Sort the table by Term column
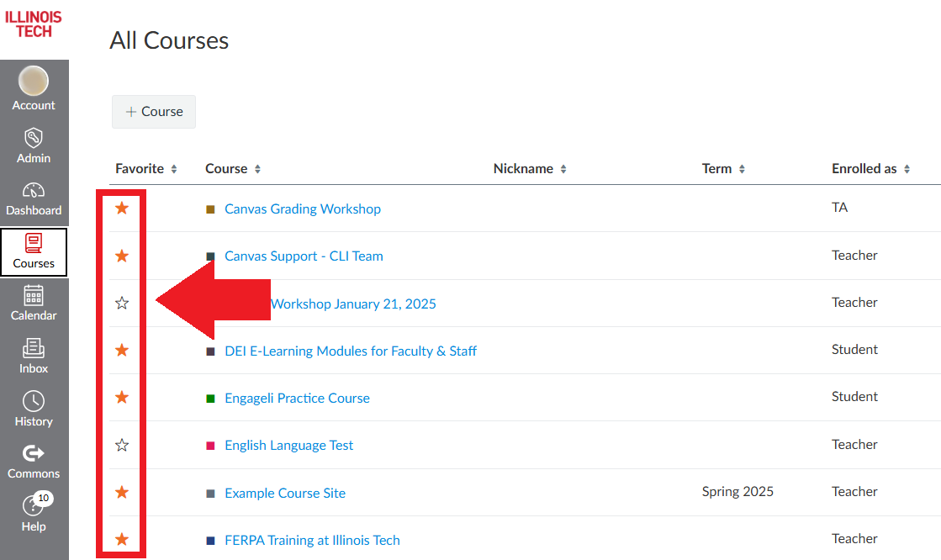The width and height of the screenshot is (941, 560). point(723,168)
